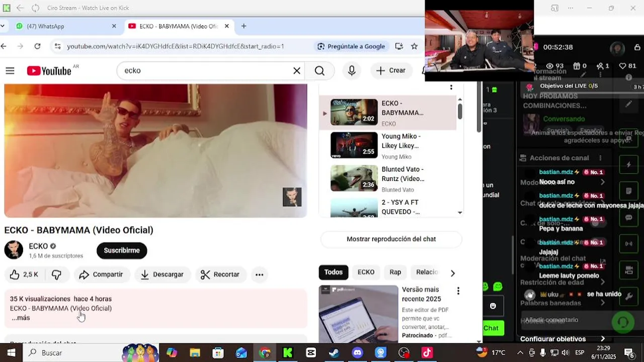Click the browser URL address bar
This screenshot has height=362, width=644.
[x=176, y=46]
